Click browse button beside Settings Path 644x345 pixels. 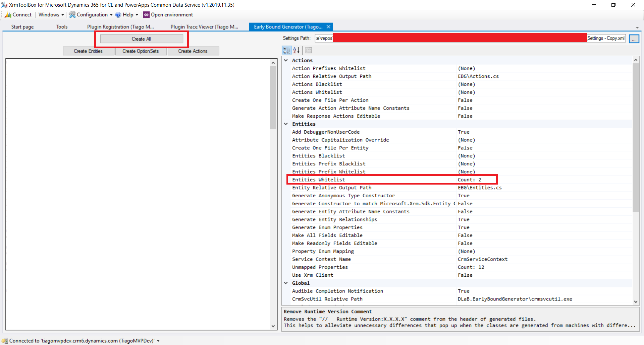[x=634, y=39]
